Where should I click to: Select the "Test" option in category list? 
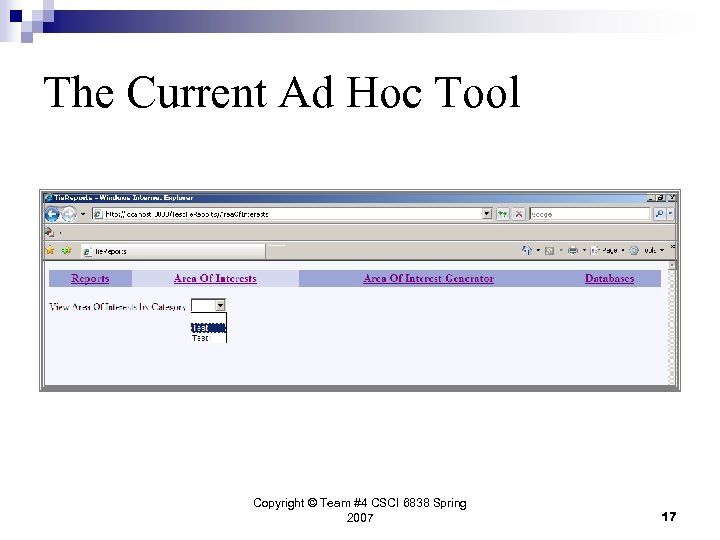tap(208, 338)
